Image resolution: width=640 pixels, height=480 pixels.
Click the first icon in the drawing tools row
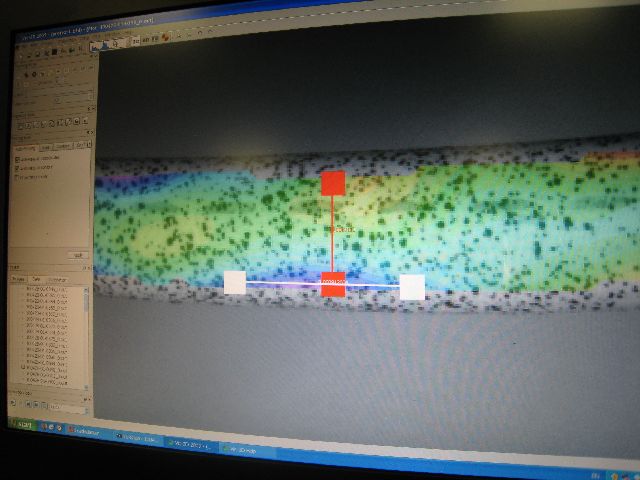coord(20,126)
